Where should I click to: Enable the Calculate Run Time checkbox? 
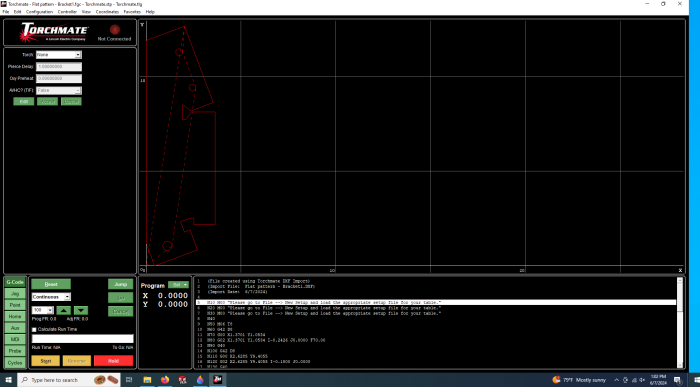tap(34, 329)
